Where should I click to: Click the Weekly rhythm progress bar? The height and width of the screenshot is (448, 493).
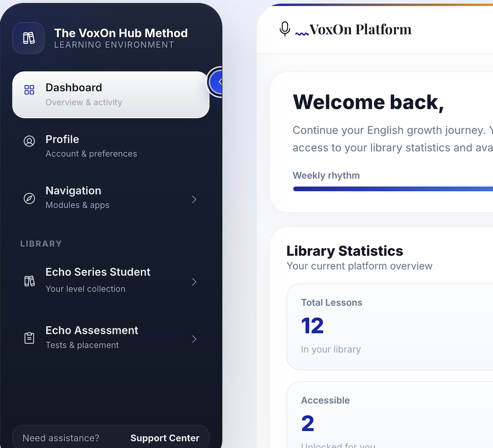393,189
